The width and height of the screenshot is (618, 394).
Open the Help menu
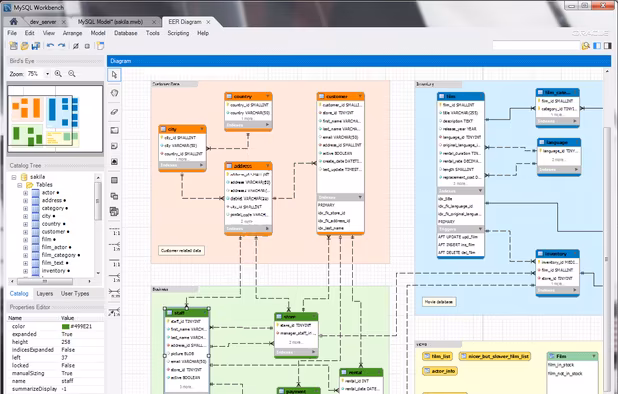(x=203, y=33)
